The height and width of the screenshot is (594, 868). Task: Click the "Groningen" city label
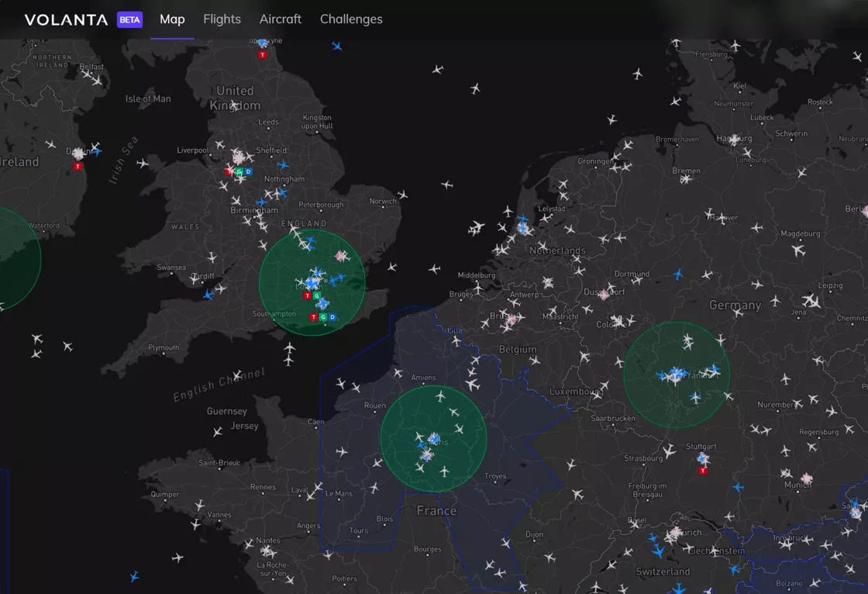(595, 161)
